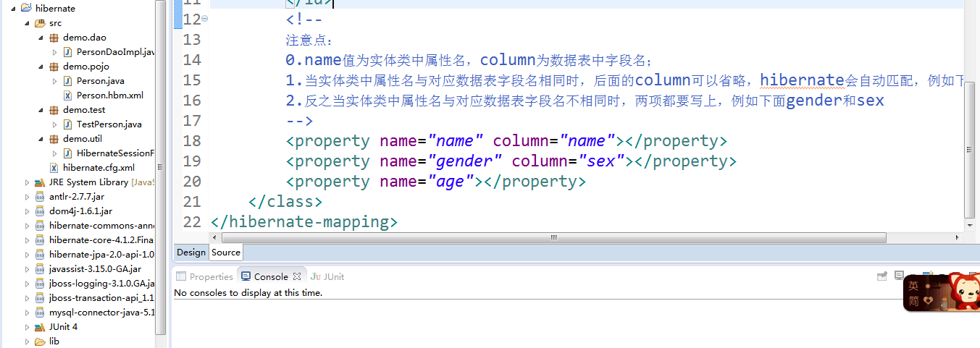Image resolution: width=980 pixels, height=348 pixels.
Task: Click the demo.dao package icon
Action: [x=54, y=38]
